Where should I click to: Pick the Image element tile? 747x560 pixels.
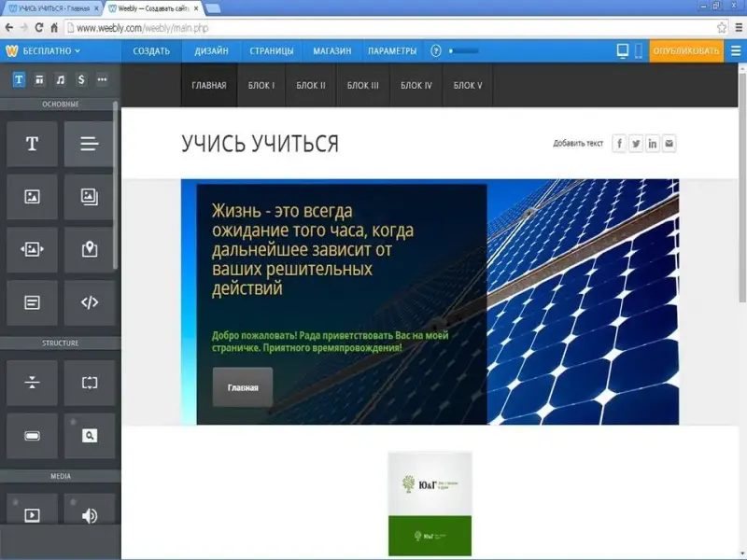[32, 196]
